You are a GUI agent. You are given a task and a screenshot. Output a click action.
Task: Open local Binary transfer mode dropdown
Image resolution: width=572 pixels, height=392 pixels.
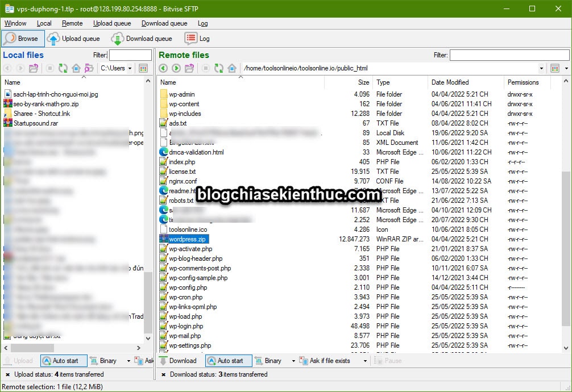click(x=129, y=361)
